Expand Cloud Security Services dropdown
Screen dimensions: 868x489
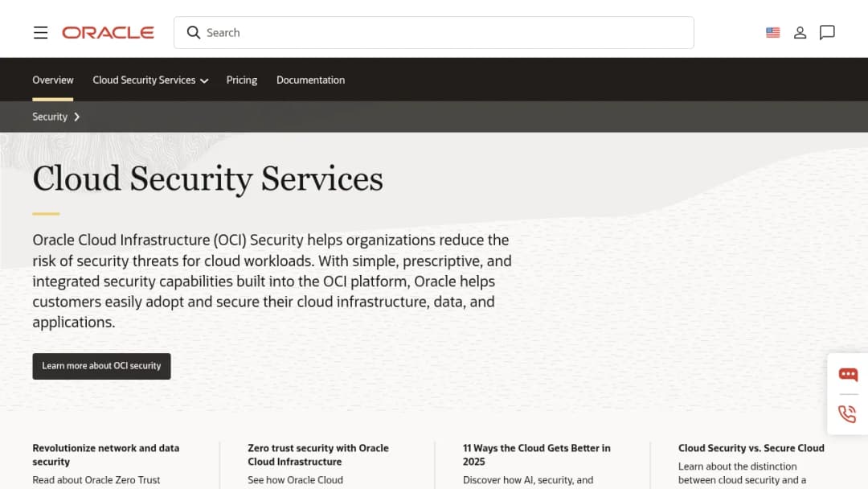point(150,80)
